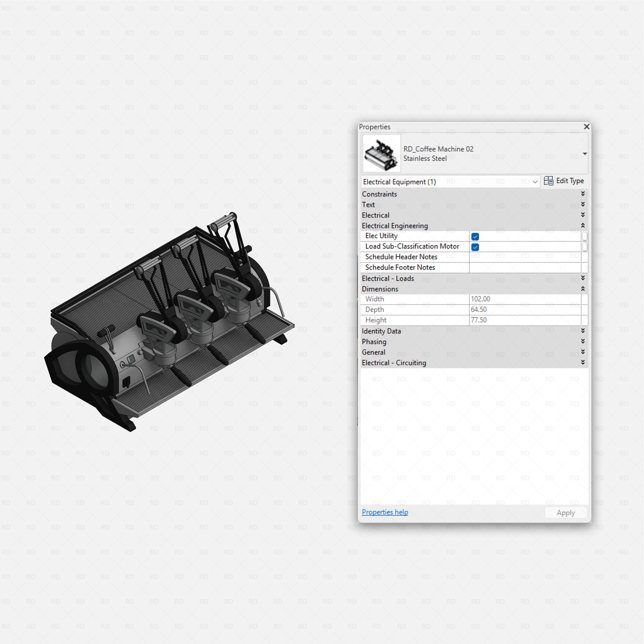Click the RD_Coffee Machine 02 type thumbnail
The width and height of the screenshot is (644, 644).
(381, 154)
